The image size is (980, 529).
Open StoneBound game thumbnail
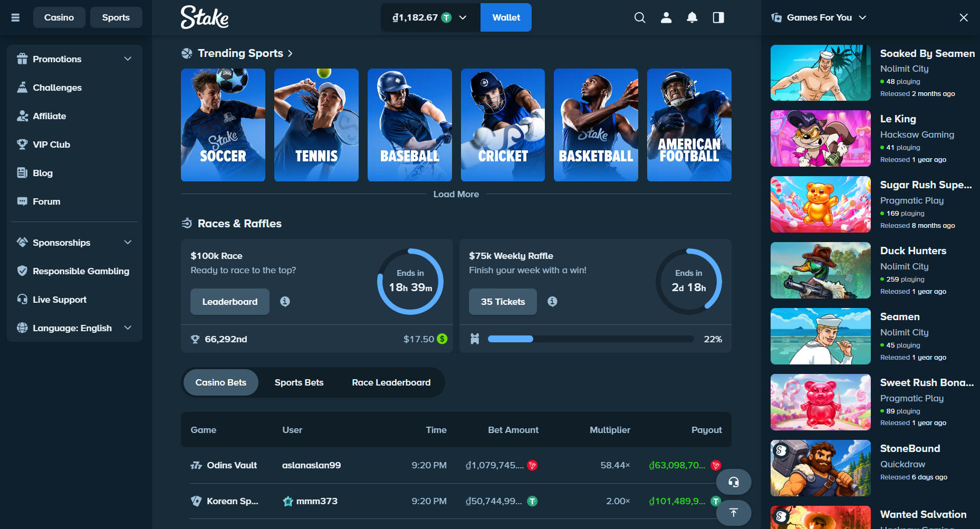click(x=821, y=468)
